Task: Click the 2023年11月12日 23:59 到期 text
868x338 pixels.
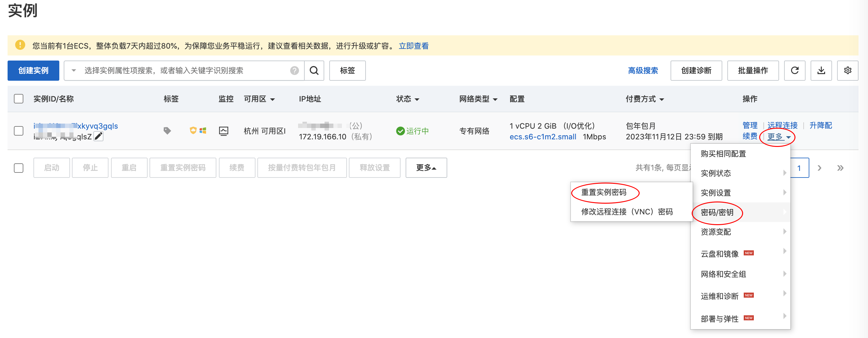Action: 674,137
